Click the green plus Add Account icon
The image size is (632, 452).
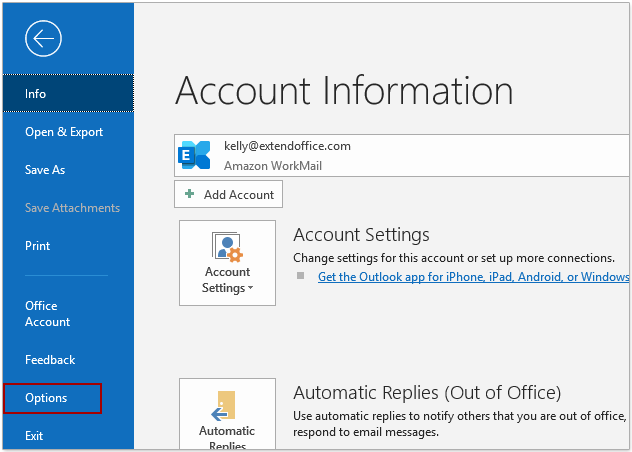(x=189, y=194)
